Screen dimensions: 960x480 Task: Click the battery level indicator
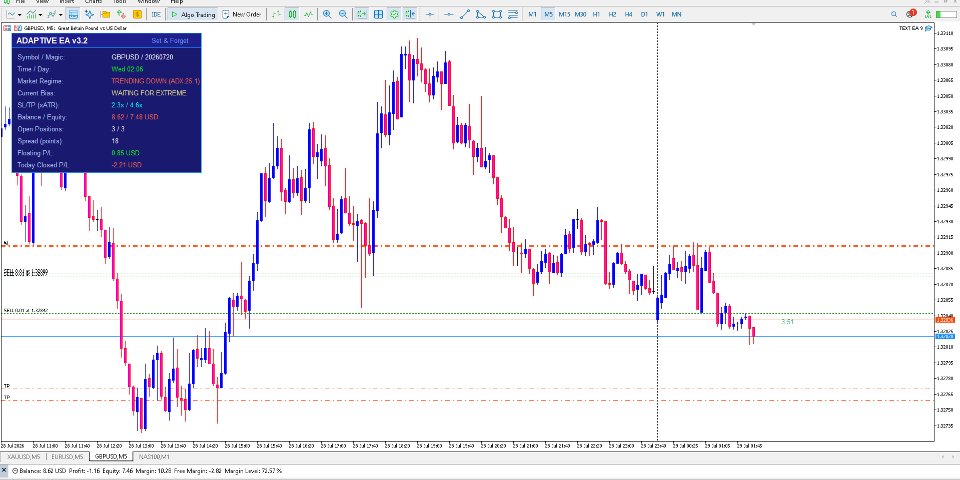click(x=947, y=14)
